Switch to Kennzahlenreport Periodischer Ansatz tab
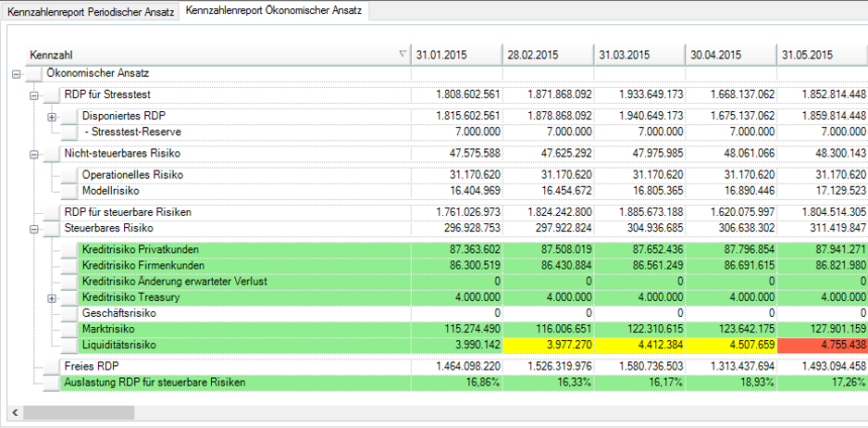The height and width of the screenshot is (428, 868). [90, 12]
